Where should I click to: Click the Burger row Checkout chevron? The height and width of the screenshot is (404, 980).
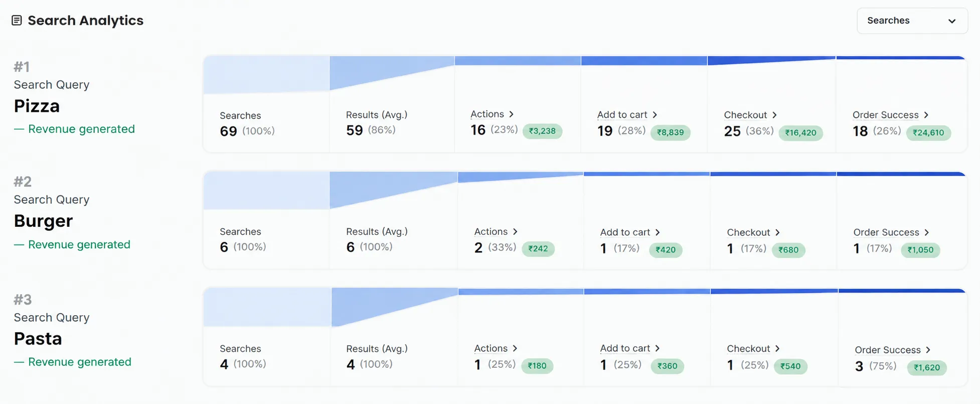tap(777, 232)
